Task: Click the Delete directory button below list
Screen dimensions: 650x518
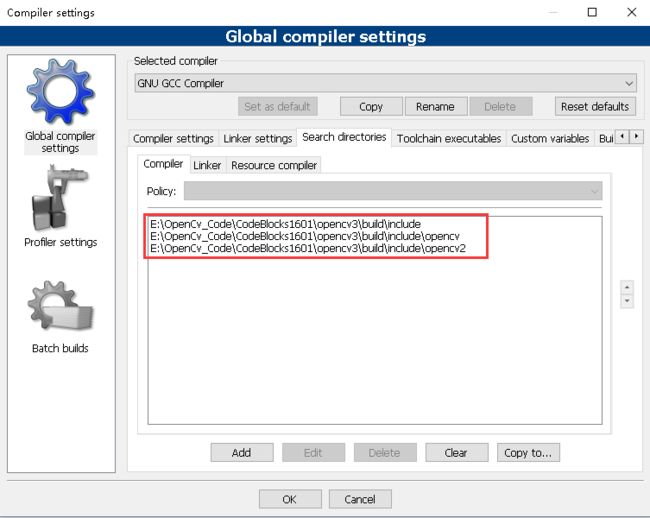Action: [385, 453]
